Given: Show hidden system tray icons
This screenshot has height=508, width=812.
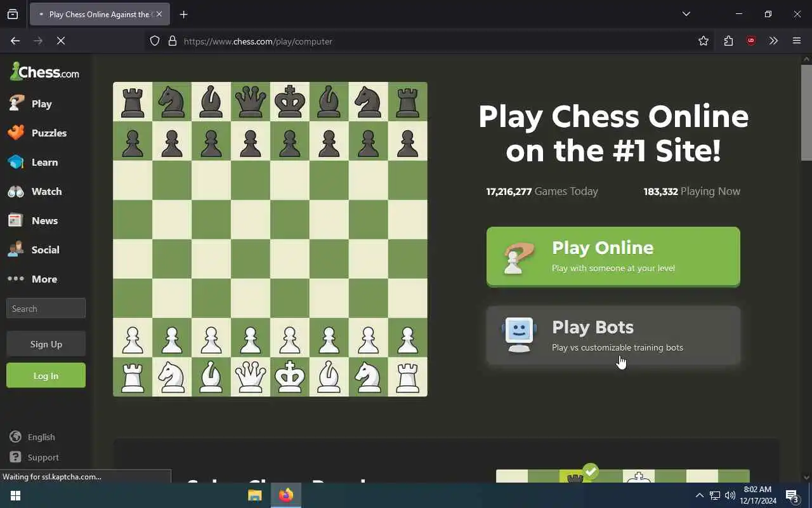Looking at the screenshot, I should [699, 495].
